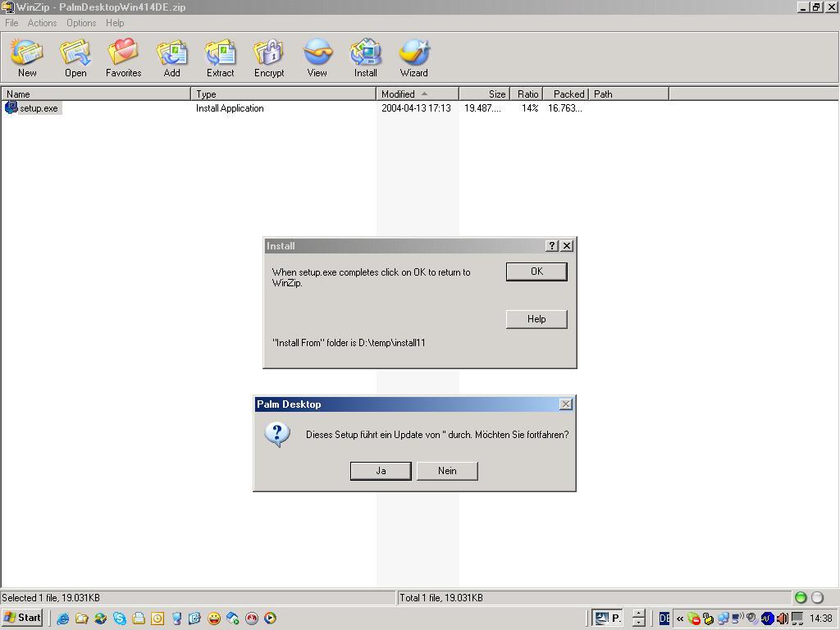Screen dimensions: 840x630
Task: Click the two-computers network tray icon
Action: click(x=724, y=619)
